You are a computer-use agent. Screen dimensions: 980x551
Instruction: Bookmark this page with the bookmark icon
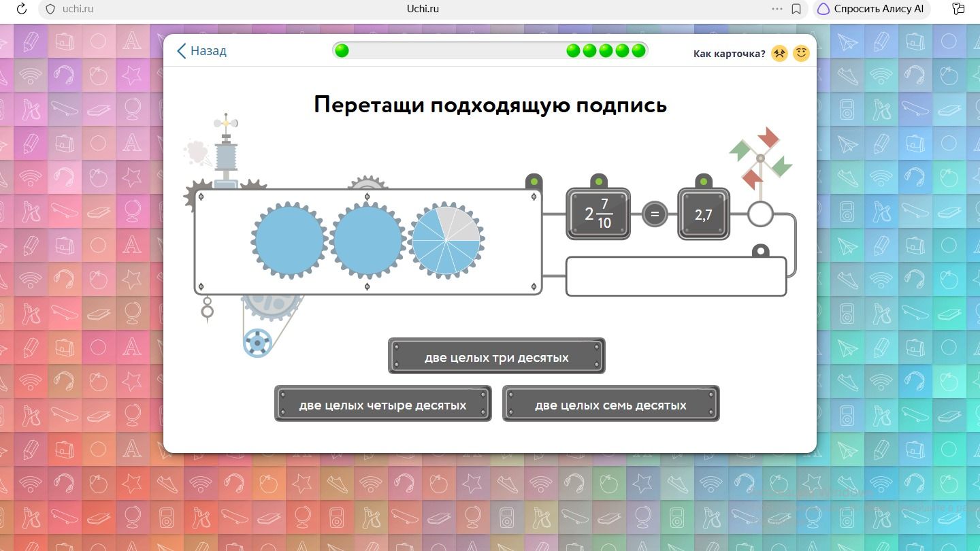(796, 10)
